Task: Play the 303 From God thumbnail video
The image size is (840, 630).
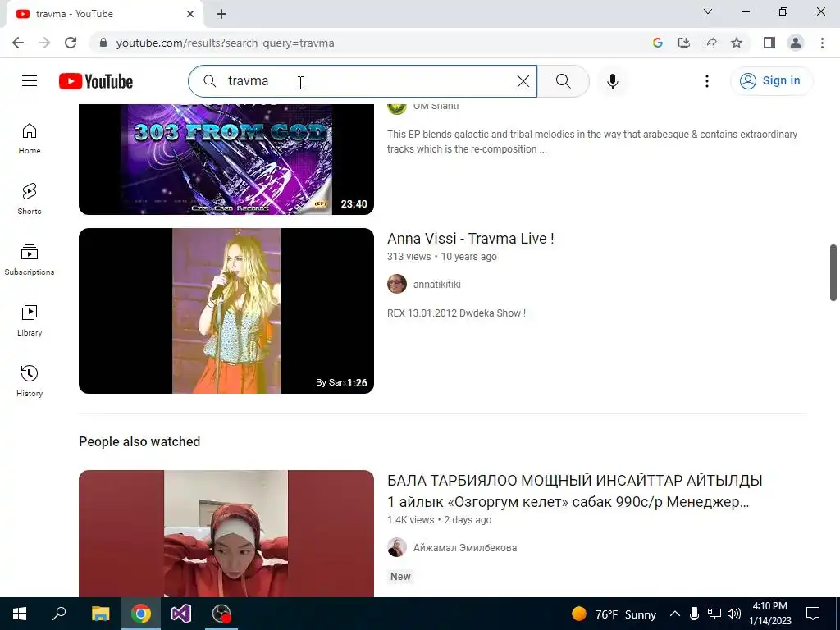Action: click(226, 159)
